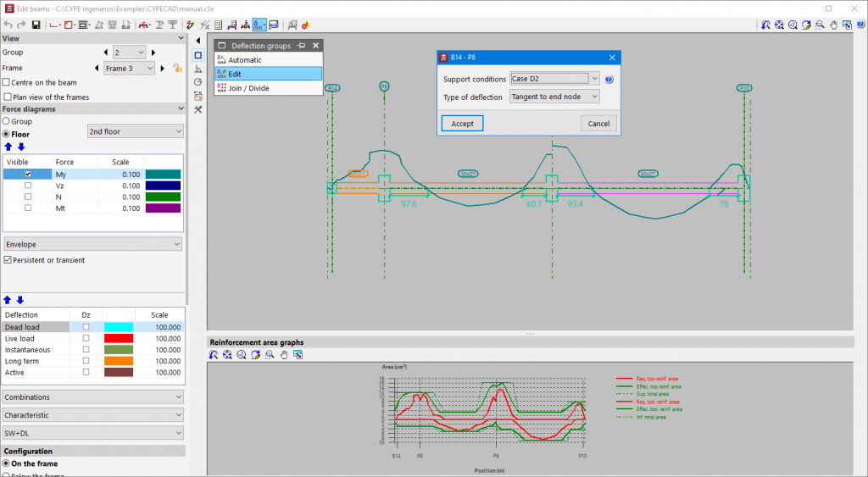This screenshot has height=477, width=868.
Task: Click the padlock icon next to Frame
Action: point(177,68)
